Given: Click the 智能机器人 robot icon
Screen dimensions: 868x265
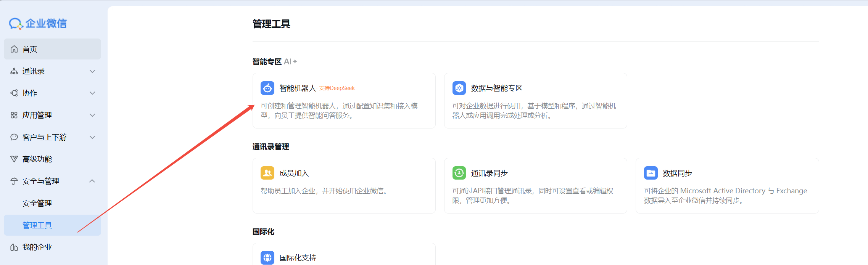Looking at the screenshot, I should point(267,88).
